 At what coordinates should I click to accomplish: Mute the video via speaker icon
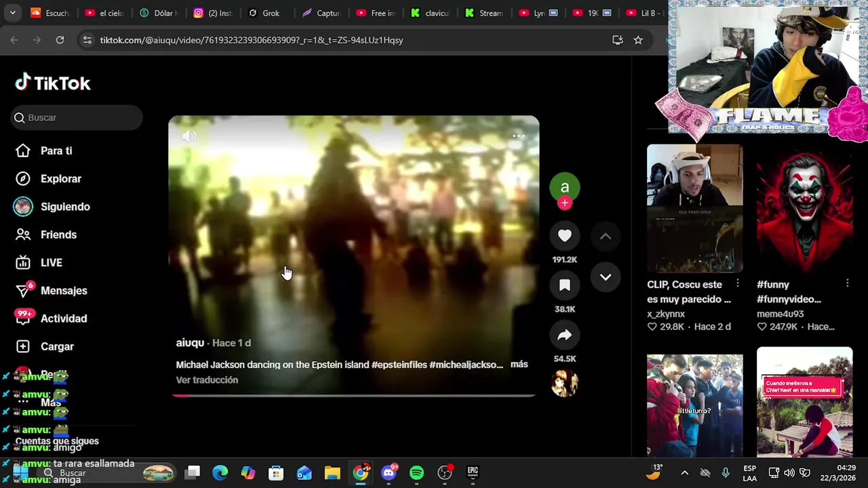[x=189, y=136]
